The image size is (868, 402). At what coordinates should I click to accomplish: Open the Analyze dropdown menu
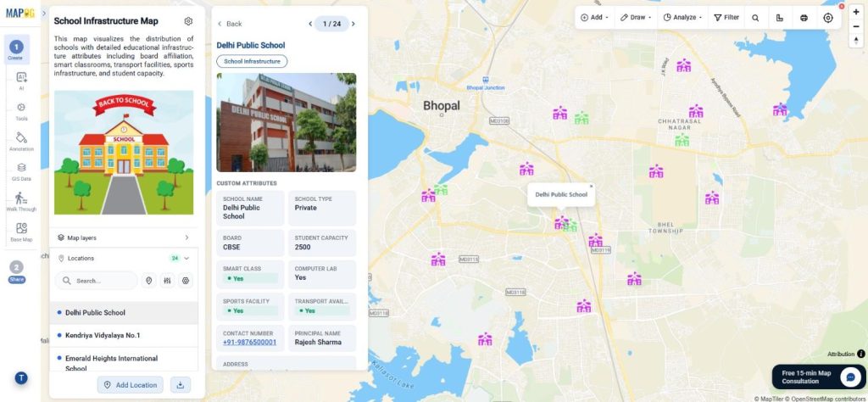point(682,18)
